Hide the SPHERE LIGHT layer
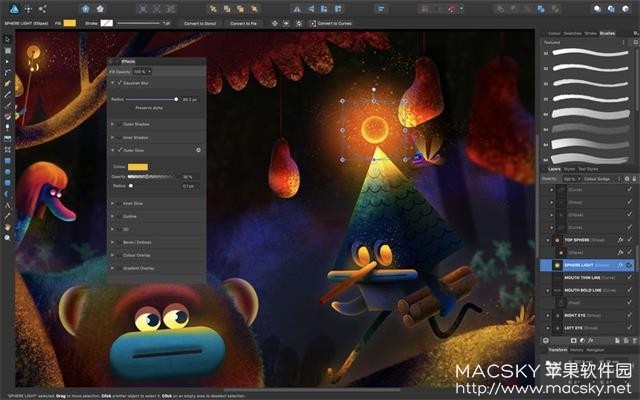This screenshot has height=400, width=640. pyautogui.click(x=629, y=265)
